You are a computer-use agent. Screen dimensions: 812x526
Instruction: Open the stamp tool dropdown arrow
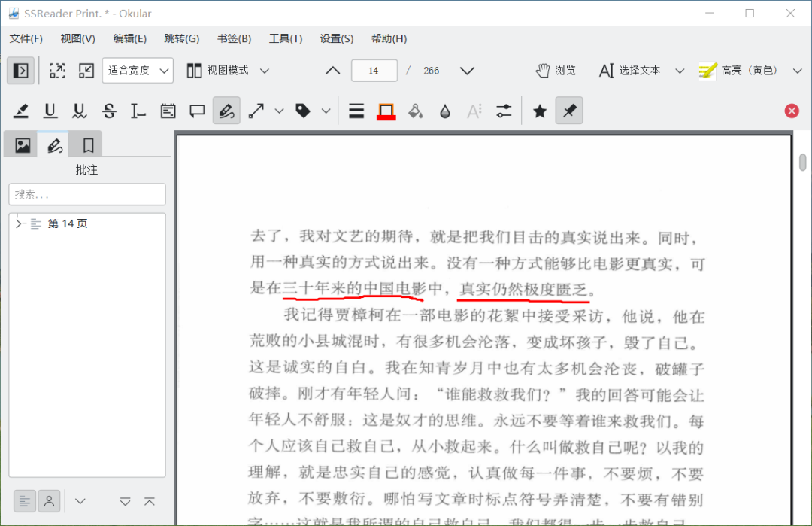(326, 111)
